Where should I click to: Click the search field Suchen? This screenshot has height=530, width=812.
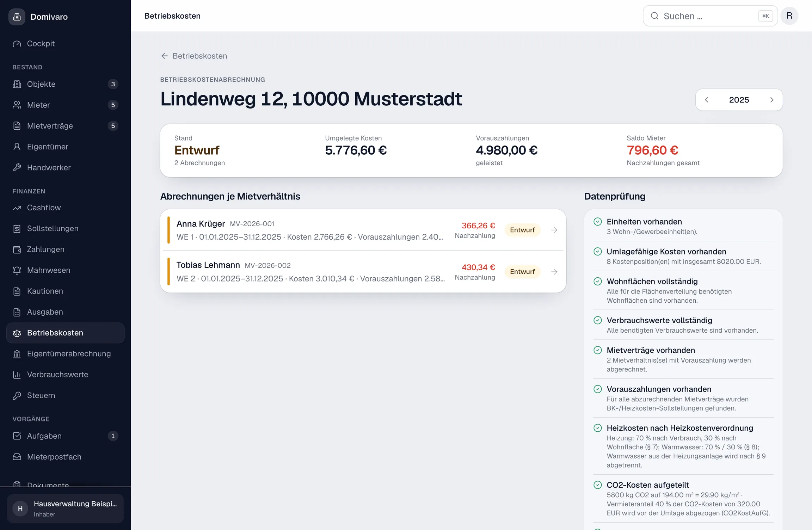point(710,16)
